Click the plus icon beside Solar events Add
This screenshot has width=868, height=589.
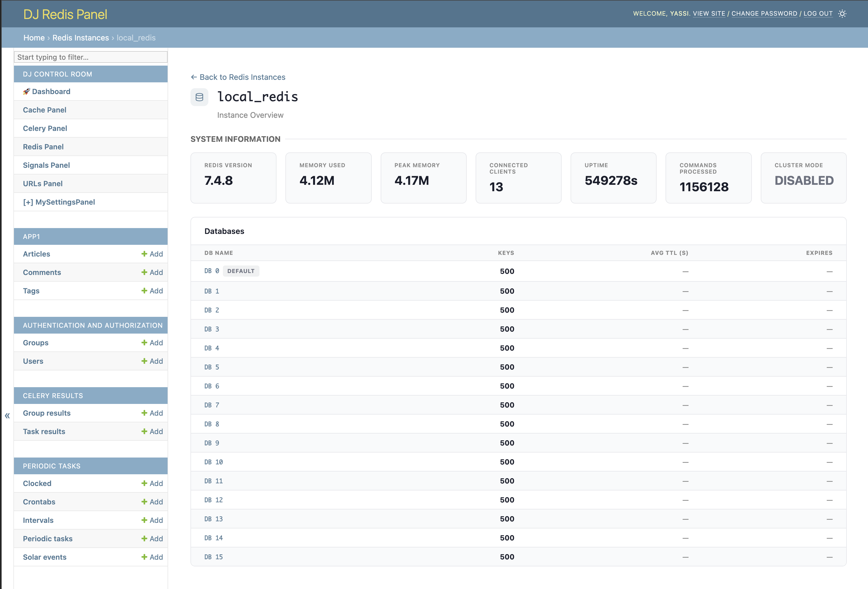click(x=144, y=557)
